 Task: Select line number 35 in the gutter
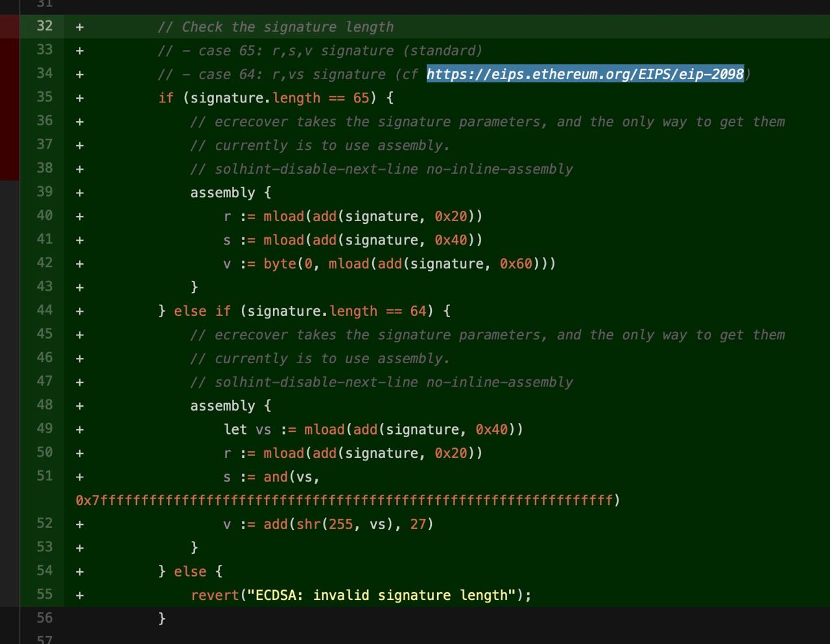pyautogui.click(x=45, y=97)
